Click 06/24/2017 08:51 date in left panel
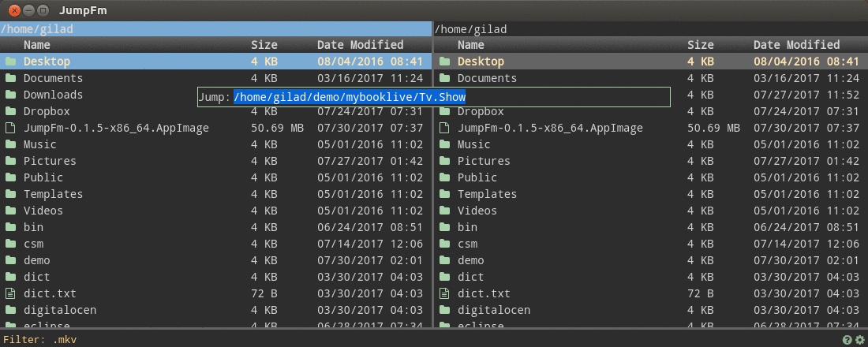Image resolution: width=868 pixels, height=347 pixels. (370, 227)
